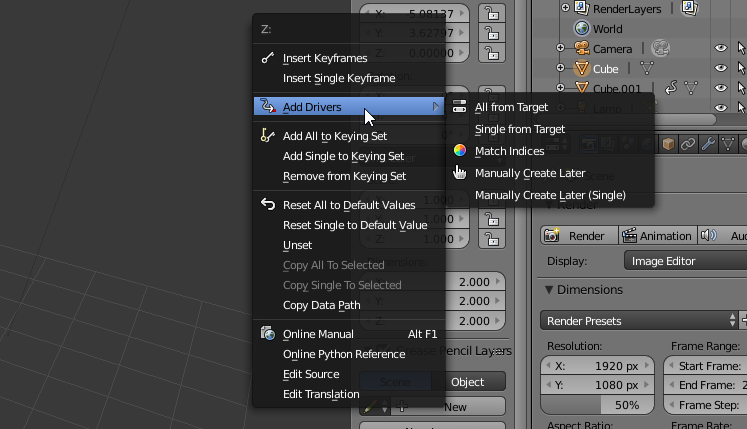Click the keying set icon beside Add All
The height and width of the screenshot is (429, 747).
pos(267,136)
